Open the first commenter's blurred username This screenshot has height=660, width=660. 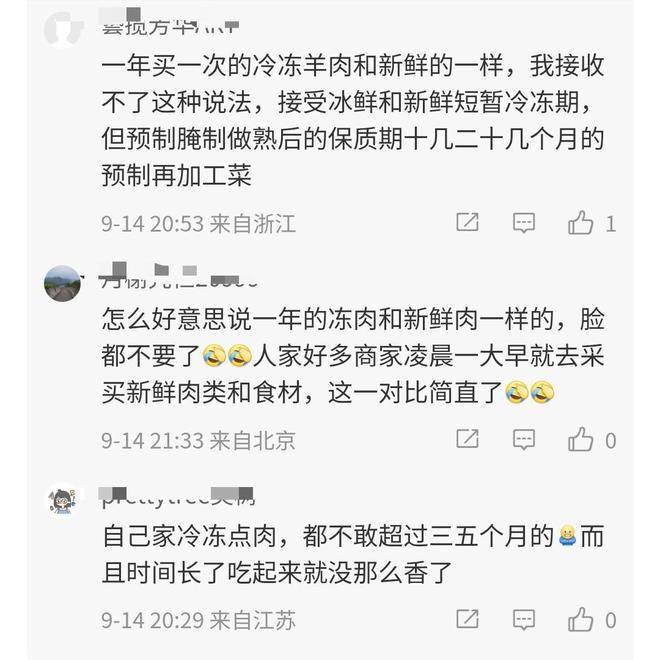(x=170, y=23)
